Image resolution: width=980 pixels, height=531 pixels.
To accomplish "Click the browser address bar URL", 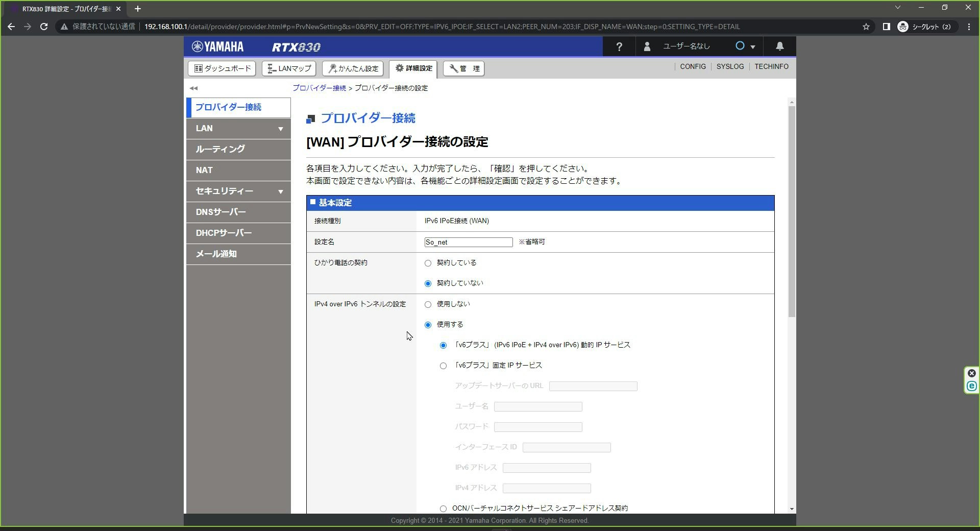I will tap(442, 27).
